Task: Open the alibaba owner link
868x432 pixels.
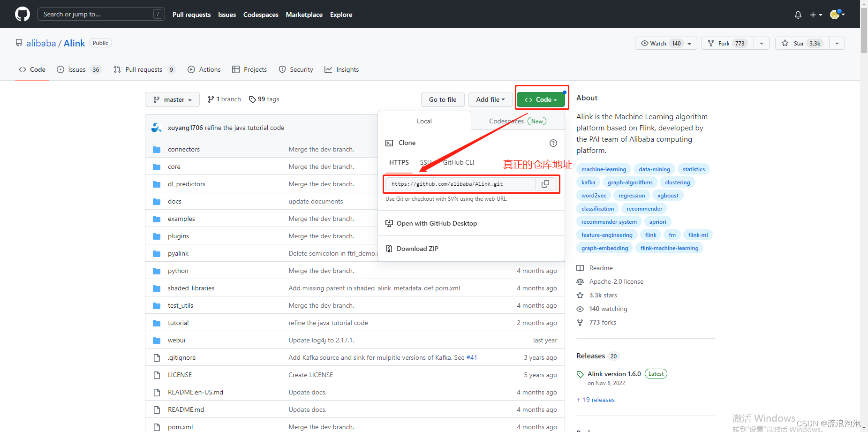Action: (x=41, y=43)
